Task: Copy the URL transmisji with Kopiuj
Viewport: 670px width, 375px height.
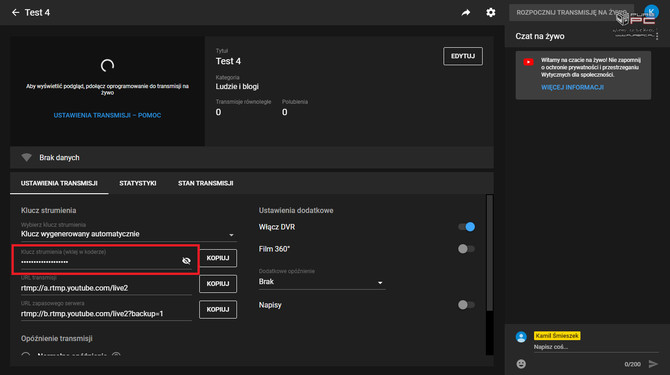Action: pos(218,284)
